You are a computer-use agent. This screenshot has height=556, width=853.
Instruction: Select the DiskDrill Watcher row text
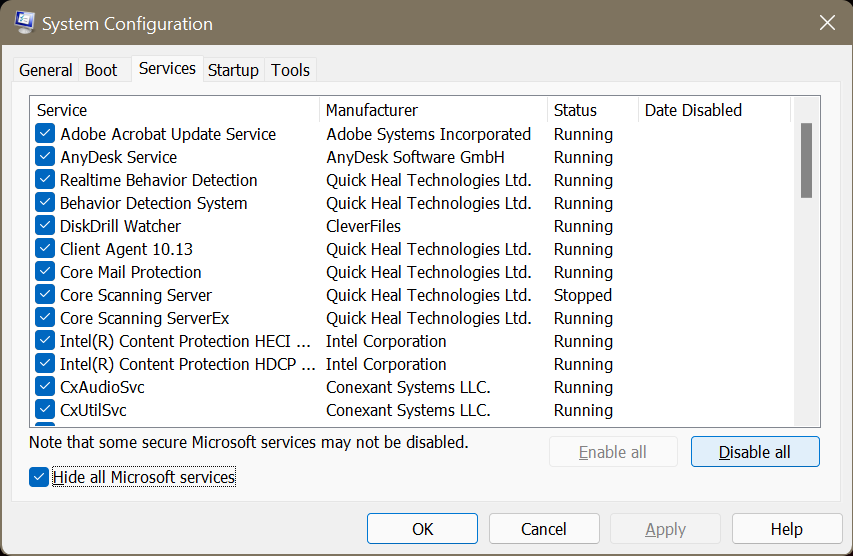point(120,226)
